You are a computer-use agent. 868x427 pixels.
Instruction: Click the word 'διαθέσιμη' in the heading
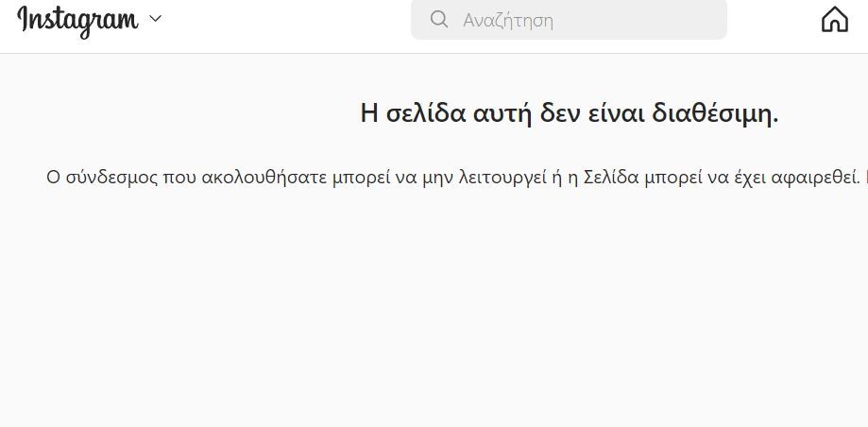[715, 114]
